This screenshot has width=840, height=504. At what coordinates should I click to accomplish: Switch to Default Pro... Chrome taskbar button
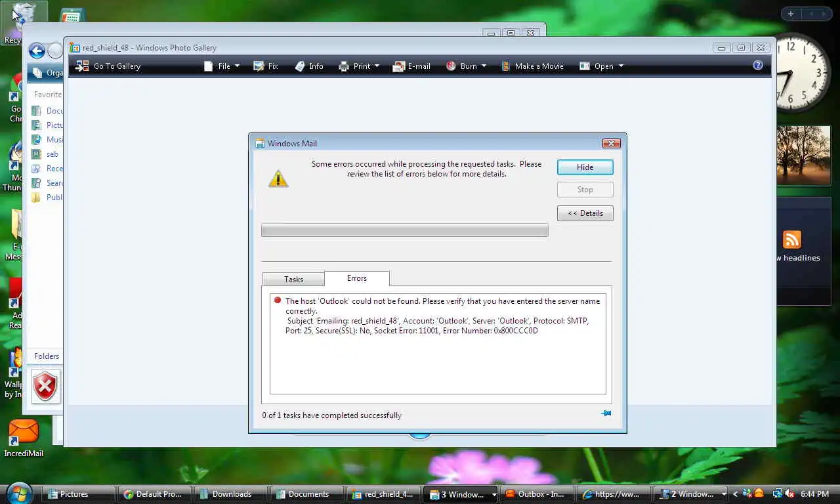pyautogui.click(x=156, y=494)
